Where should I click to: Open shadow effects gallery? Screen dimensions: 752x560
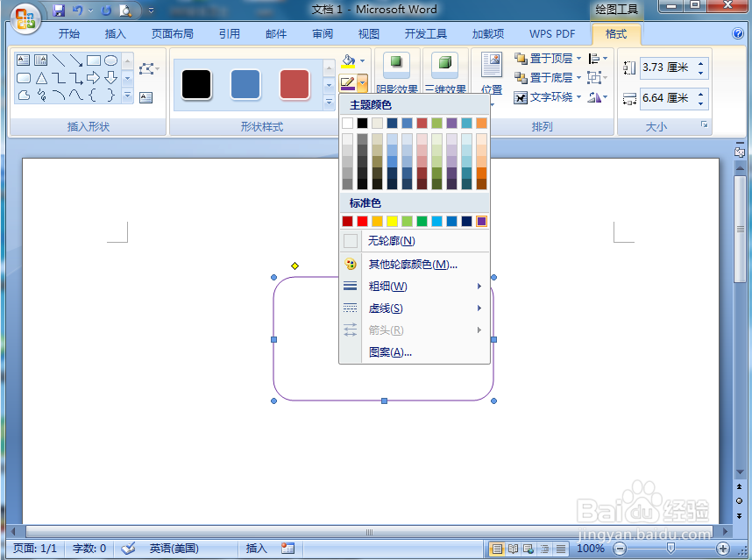tap(396, 72)
